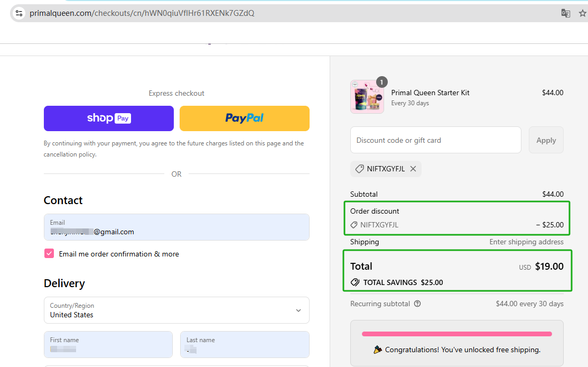Click the 'Subtotal' label
The width and height of the screenshot is (588, 367).
[x=364, y=195]
